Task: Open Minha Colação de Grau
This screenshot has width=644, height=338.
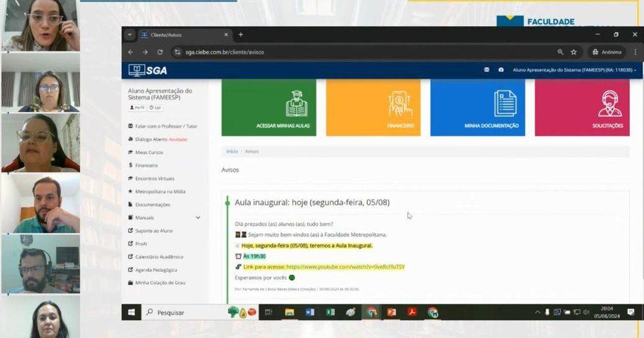Action: (157, 283)
